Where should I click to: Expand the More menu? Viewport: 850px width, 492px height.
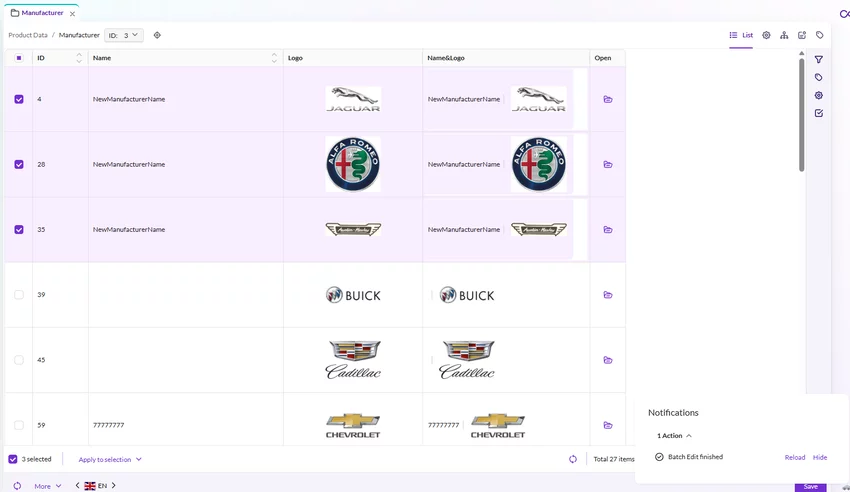click(x=48, y=486)
